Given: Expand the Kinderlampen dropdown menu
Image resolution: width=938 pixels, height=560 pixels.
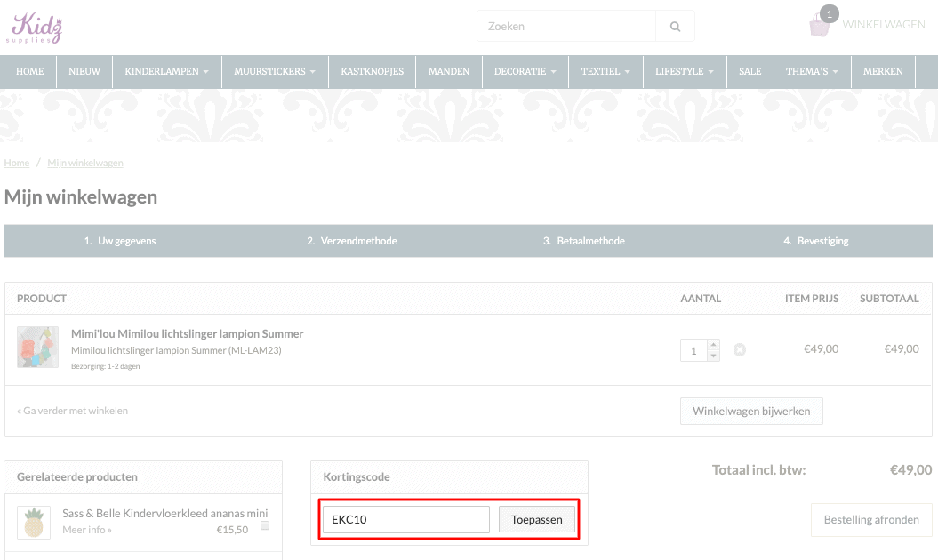Looking at the screenshot, I should pyautogui.click(x=167, y=71).
